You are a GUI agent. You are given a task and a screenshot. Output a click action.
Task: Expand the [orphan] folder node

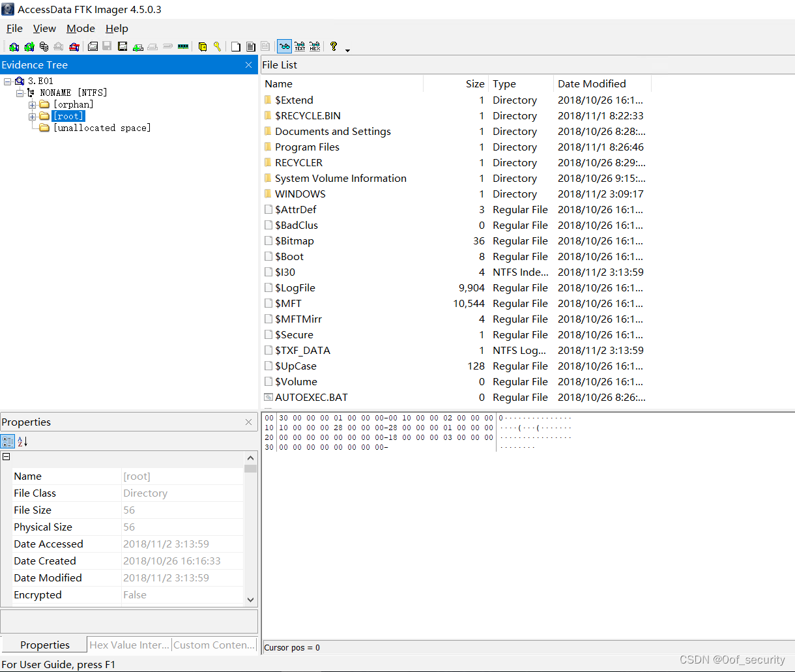32,105
